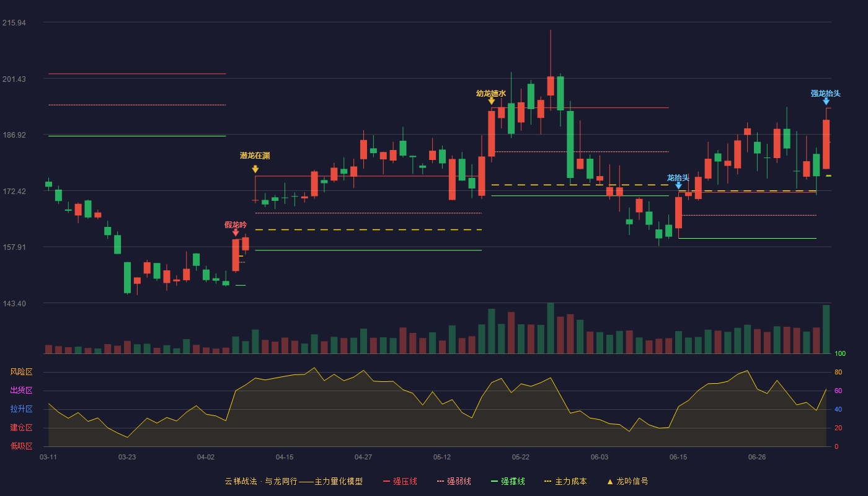This screenshot has height=496, width=868.
Task: Click the 风险区 zone label
Action: 21,372
